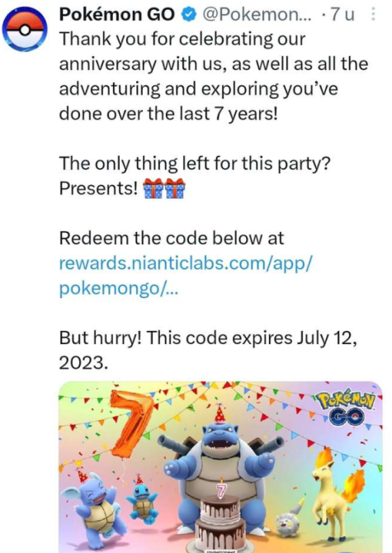Open the three-dot more options menu

click(x=373, y=15)
